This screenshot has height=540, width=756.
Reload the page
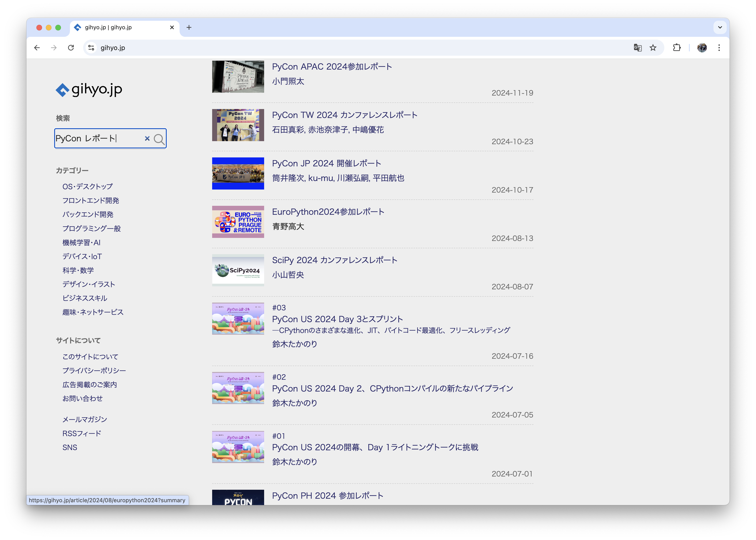71,48
